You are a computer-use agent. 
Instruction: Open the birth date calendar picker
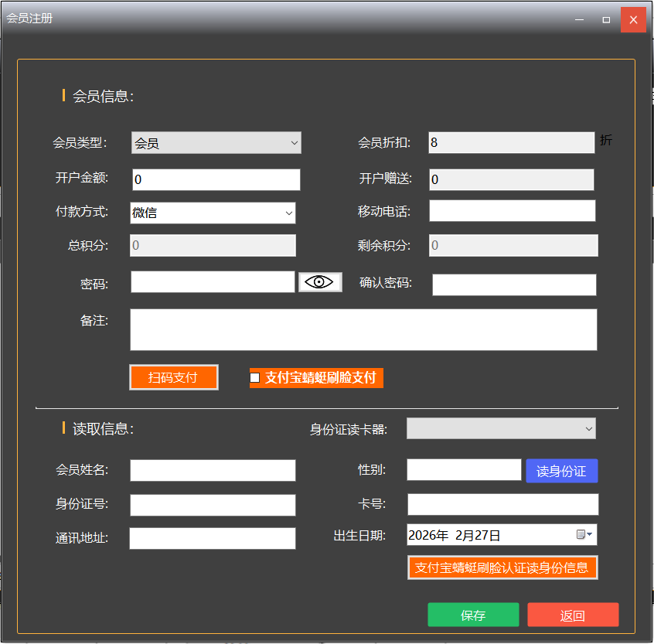[584, 535]
